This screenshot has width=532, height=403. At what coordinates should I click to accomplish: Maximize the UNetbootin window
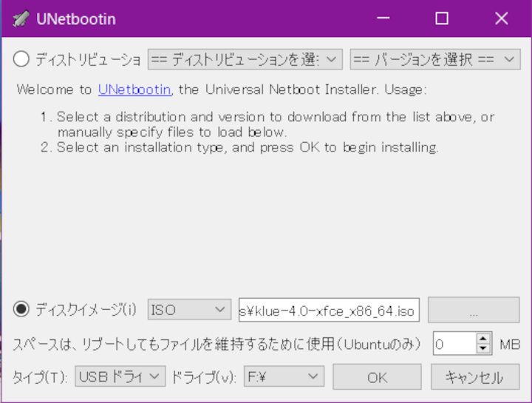tap(442, 18)
